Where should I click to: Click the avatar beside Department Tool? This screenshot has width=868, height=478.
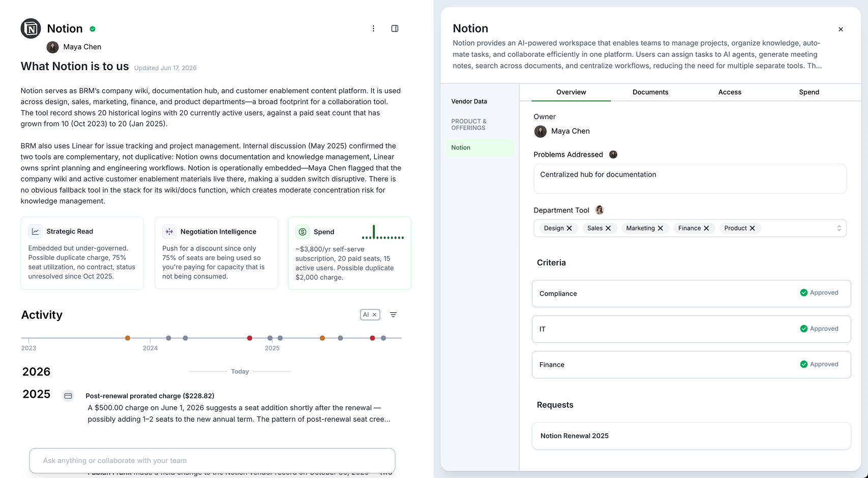tap(600, 210)
